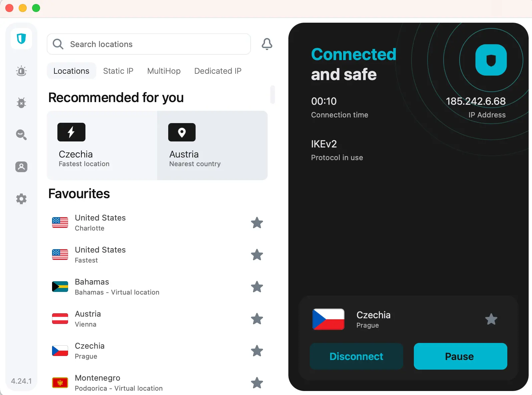Switch to the MultiHop tab
The width and height of the screenshot is (532, 395).
tap(164, 71)
